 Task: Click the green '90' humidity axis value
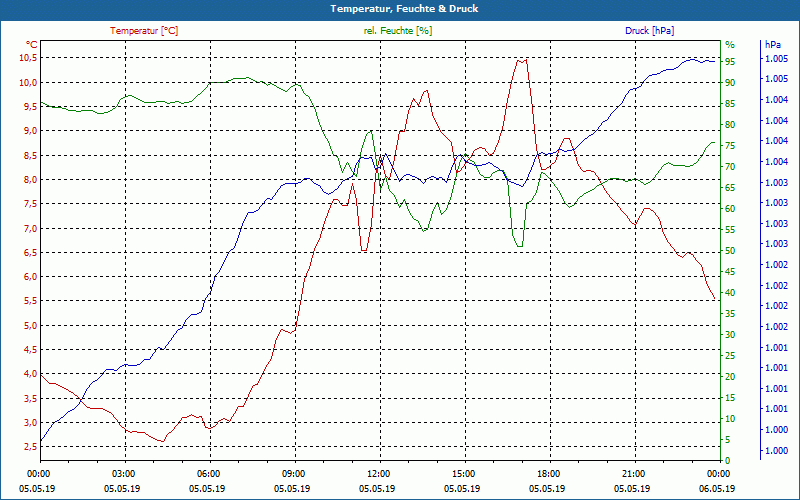click(x=730, y=83)
